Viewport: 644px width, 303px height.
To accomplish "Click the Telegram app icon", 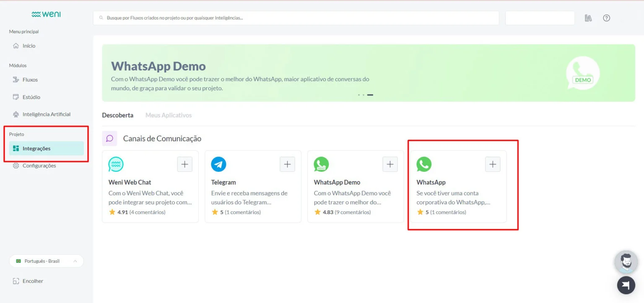I will point(219,164).
